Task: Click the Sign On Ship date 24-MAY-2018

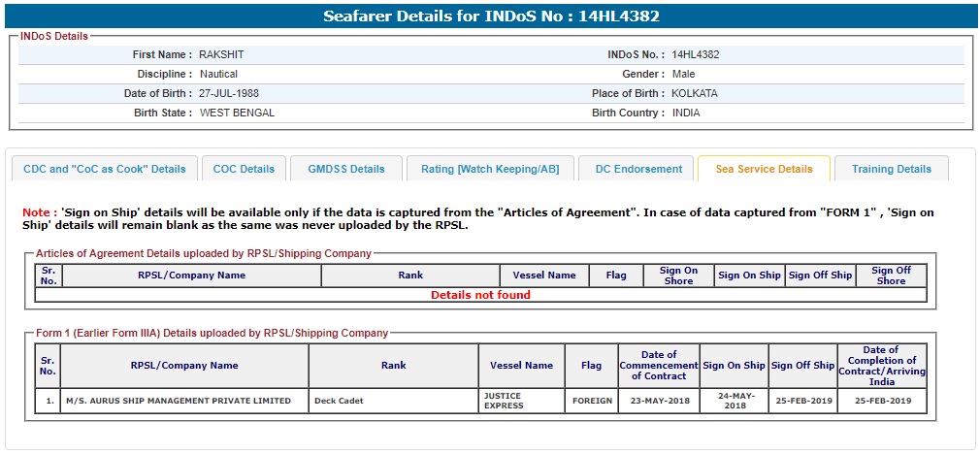Action: [734, 401]
